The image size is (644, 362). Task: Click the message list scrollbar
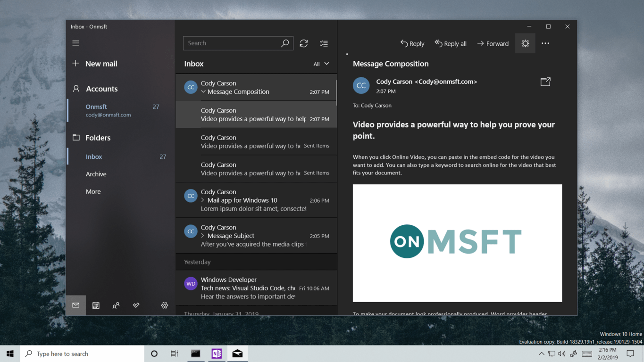click(x=336, y=92)
